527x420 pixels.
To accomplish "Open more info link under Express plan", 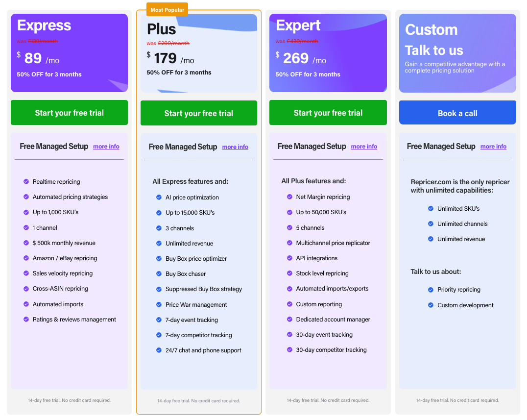I will 106,147.
